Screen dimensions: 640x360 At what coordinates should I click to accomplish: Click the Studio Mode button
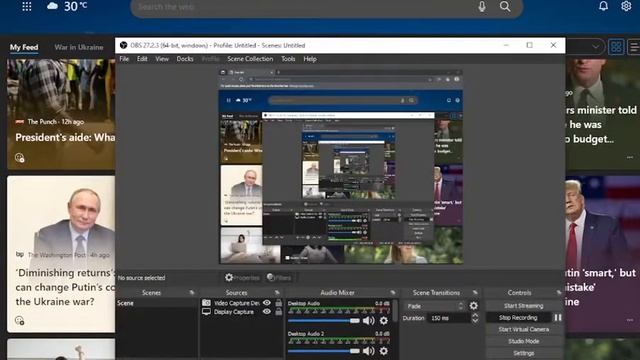(x=524, y=341)
